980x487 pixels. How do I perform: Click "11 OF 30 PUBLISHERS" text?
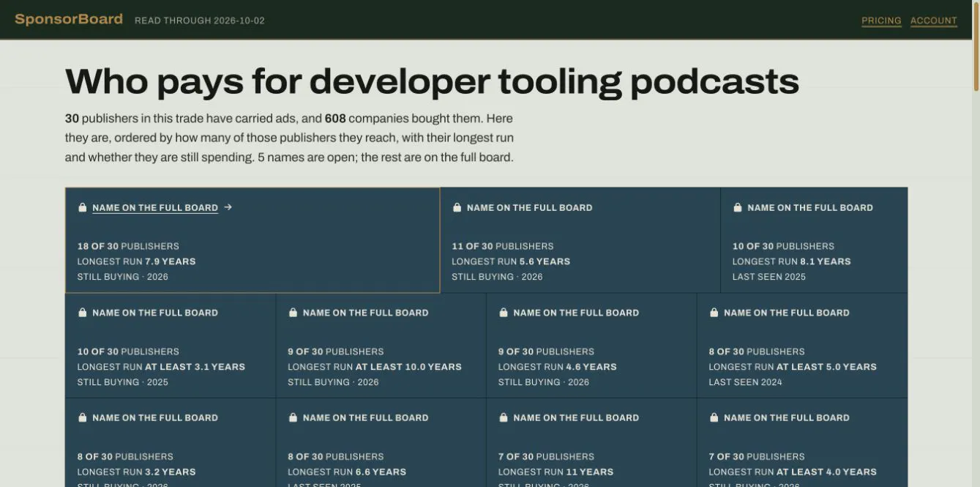(x=503, y=246)
